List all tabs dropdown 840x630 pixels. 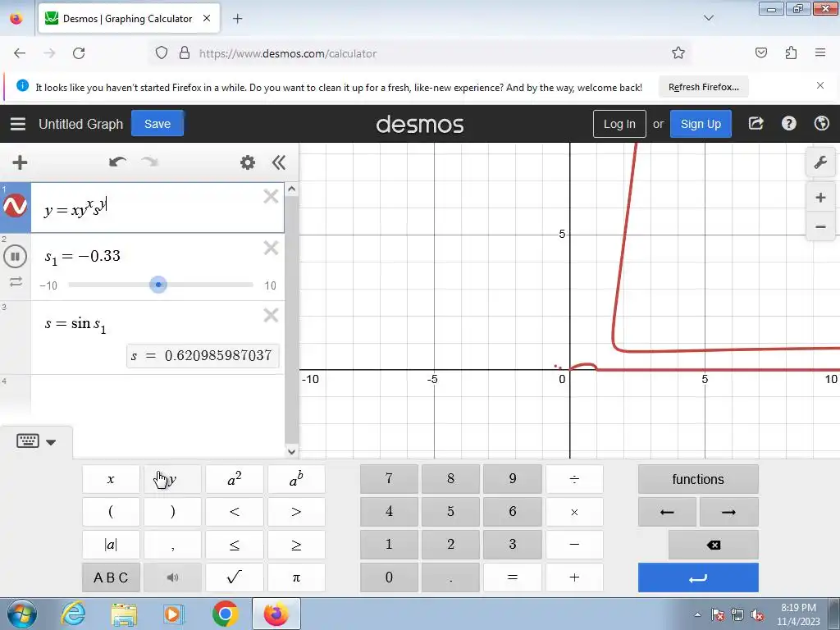tap(708, 18)
